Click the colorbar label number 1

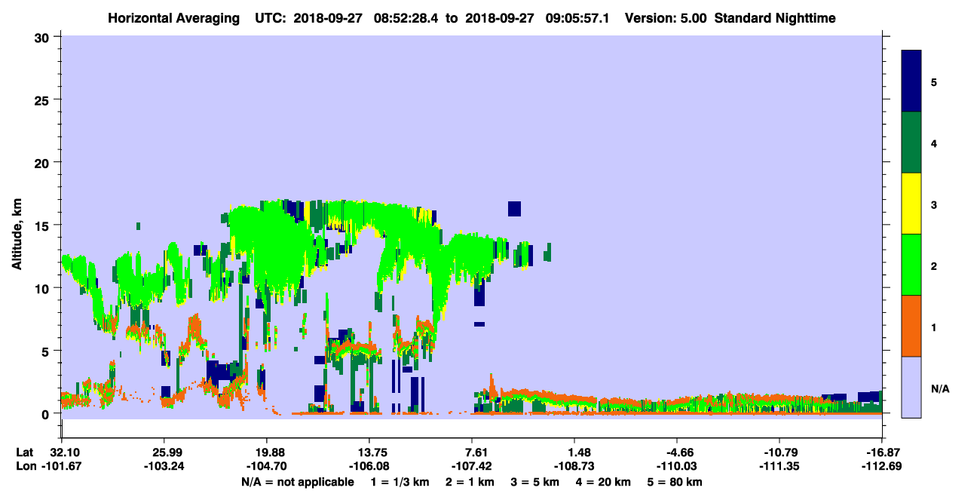click(934, 326)
